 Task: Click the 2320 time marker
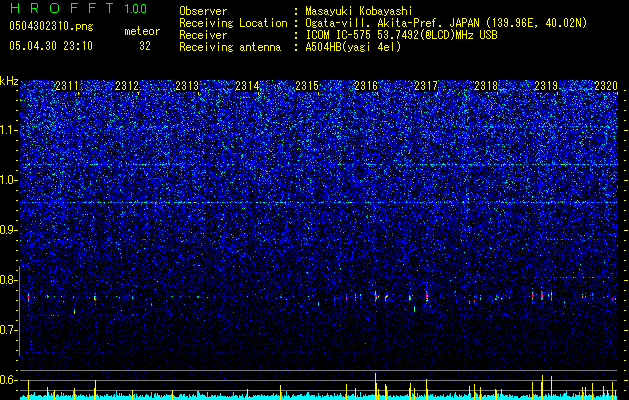pos(606,86)
